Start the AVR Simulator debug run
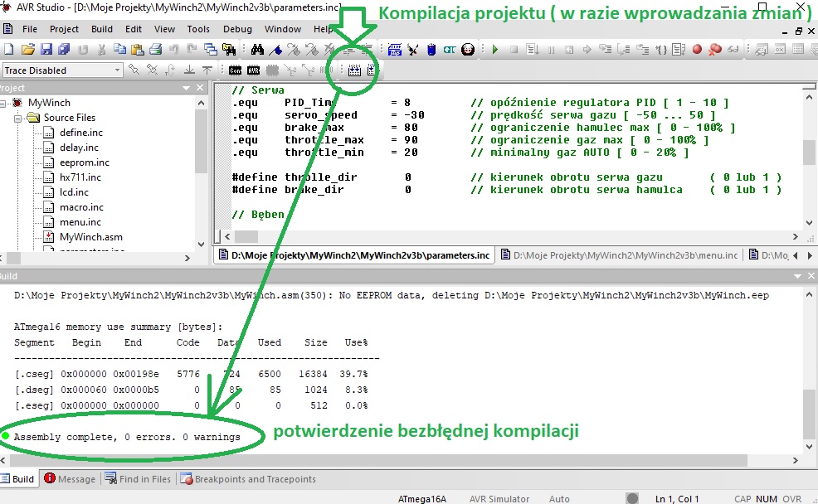 point(495,48)
